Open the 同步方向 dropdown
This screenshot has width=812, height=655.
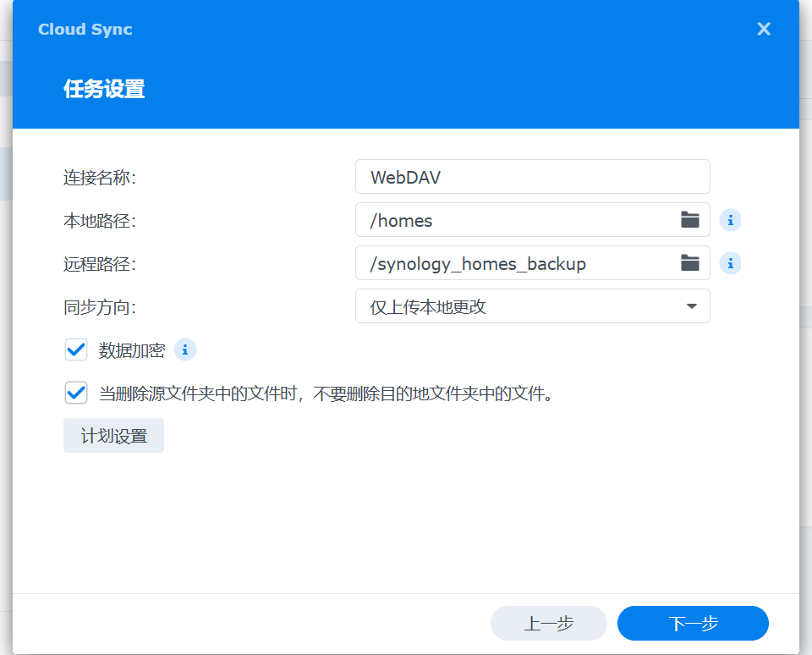pyautogui.click(x=532, y=306)
